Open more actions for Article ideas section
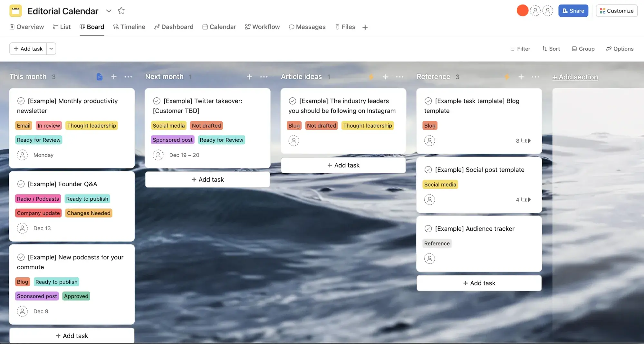 point(400,77)
